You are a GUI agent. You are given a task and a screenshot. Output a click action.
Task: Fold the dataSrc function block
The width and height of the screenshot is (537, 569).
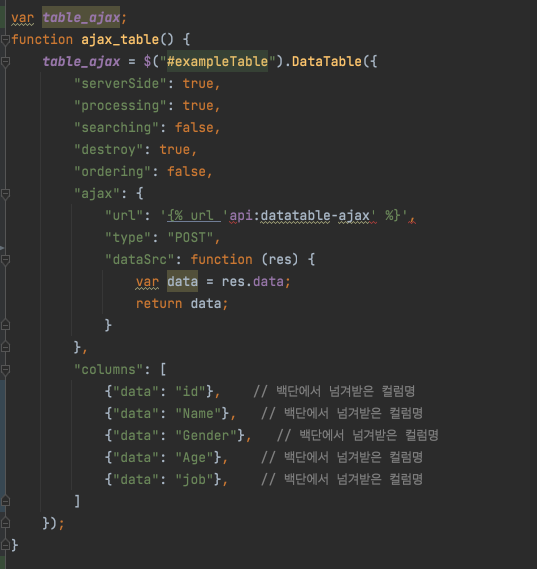tap(5, 260)
